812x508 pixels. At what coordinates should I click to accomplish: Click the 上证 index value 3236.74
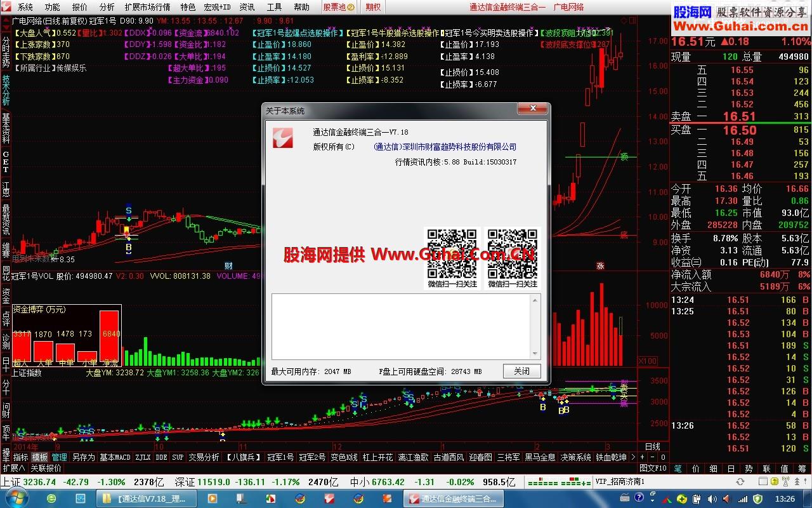pyautogui.click(x=40, y=481)
